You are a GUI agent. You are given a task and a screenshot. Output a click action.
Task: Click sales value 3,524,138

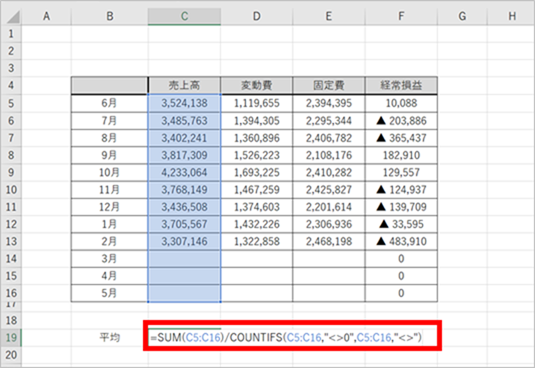coord(184,103)
